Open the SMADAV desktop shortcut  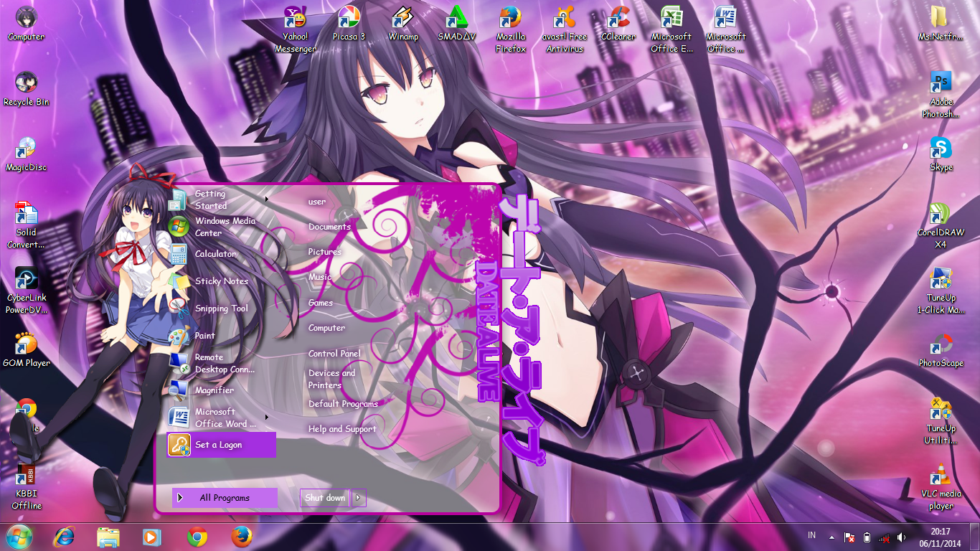pos(457,23)
